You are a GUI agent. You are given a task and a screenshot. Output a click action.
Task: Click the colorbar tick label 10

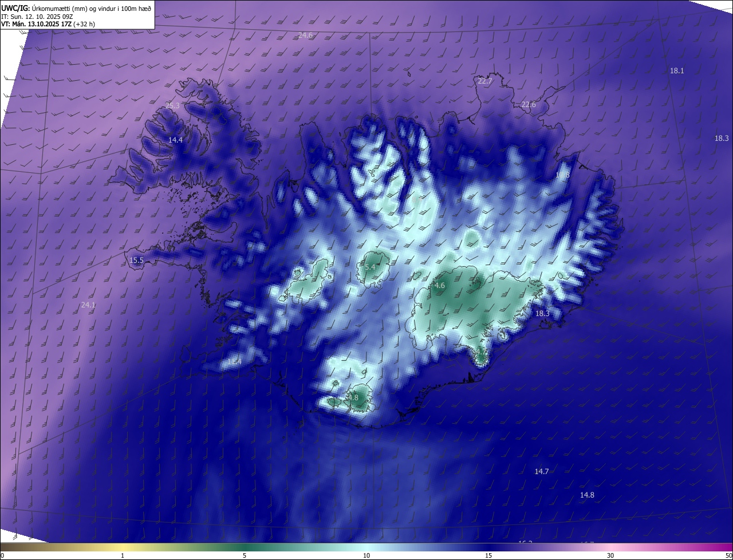tap(366, 555)
